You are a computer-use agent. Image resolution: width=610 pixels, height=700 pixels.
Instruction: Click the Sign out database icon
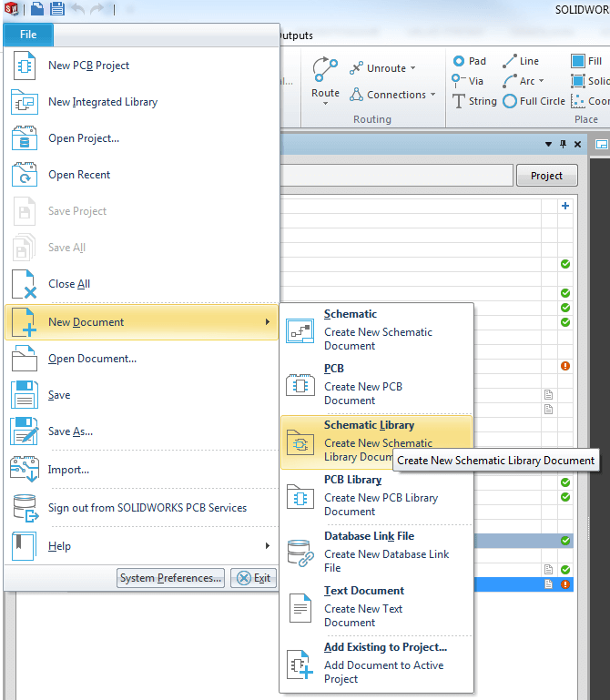pyautogui.click(x=25, y=508)
